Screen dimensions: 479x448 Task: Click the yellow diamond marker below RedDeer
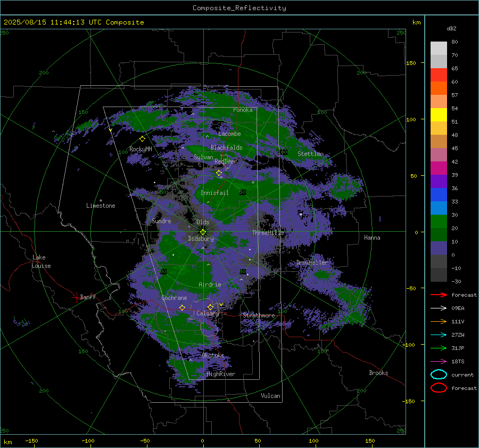pos(219,173)
